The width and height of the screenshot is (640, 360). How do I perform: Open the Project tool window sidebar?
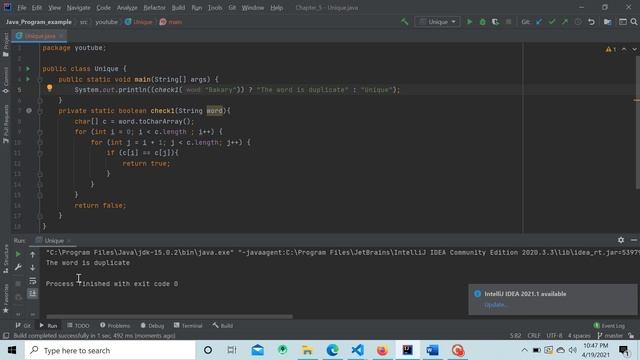5,44
